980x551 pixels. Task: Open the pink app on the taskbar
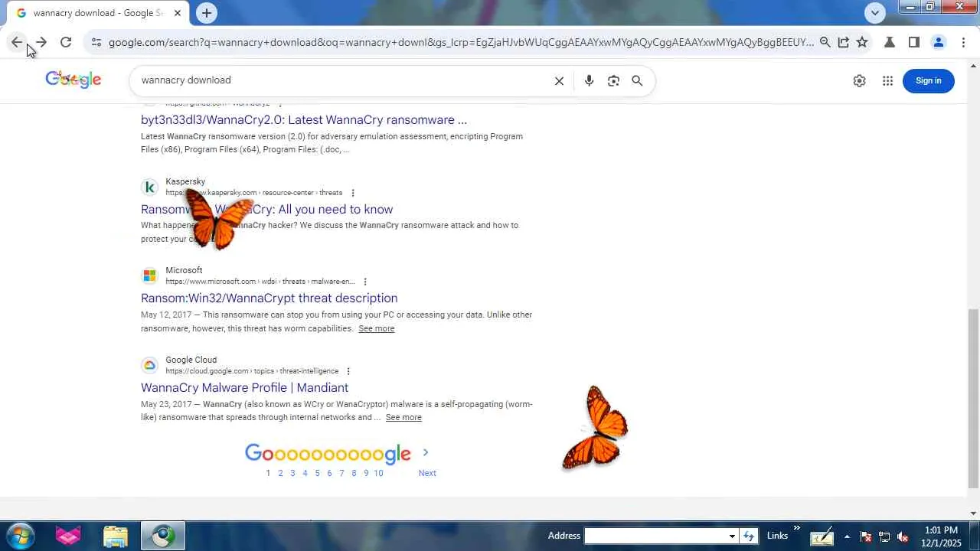click(68, 536)
